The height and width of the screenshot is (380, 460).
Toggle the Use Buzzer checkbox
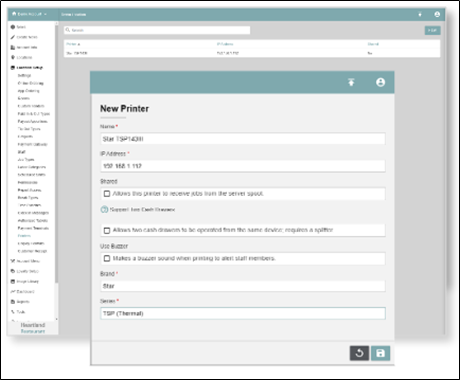point(107,258)
